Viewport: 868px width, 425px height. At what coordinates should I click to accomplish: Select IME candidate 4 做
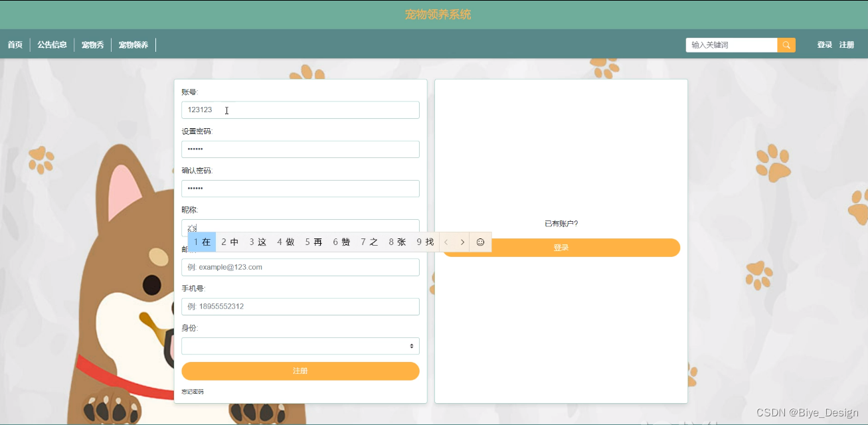tap(286, 242)
